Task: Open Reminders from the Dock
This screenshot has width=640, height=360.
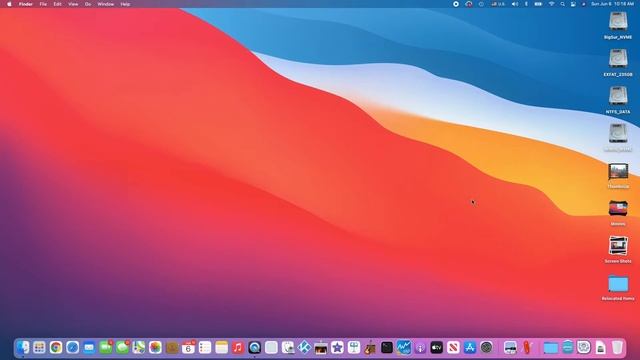Action: pos(205,347)
